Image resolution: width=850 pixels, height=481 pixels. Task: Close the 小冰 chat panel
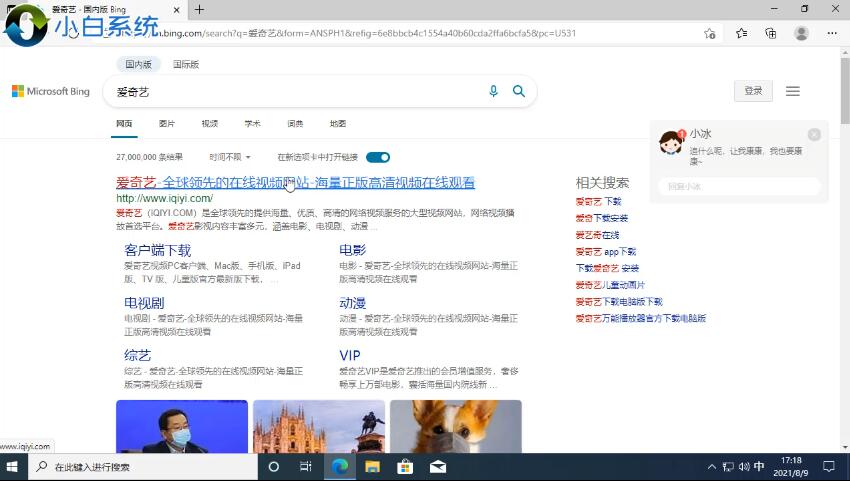[814, 134]
